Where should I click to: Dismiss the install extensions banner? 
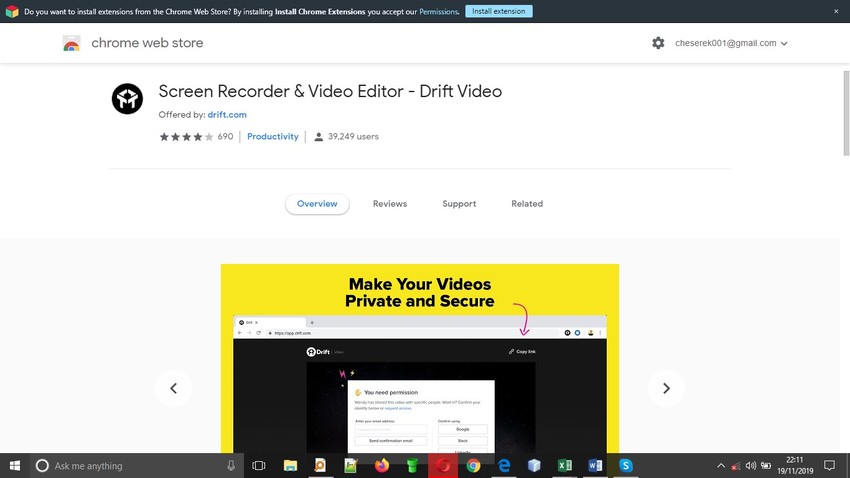(x=836, y=11)
